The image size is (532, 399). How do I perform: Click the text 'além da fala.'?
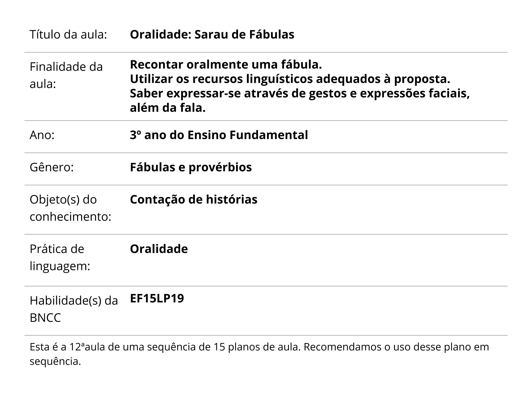[x=168, y=108]
